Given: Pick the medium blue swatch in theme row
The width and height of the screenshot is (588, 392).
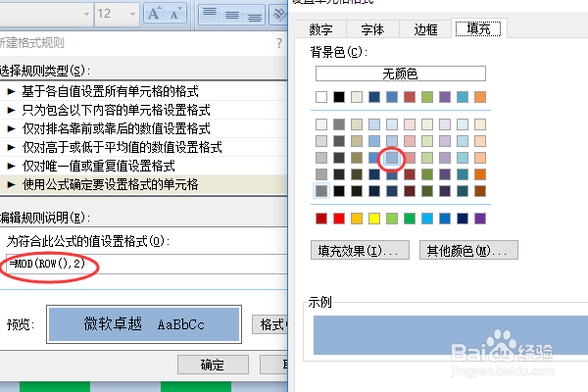Looking at the screenshot, I should click(x=392, y=97).
